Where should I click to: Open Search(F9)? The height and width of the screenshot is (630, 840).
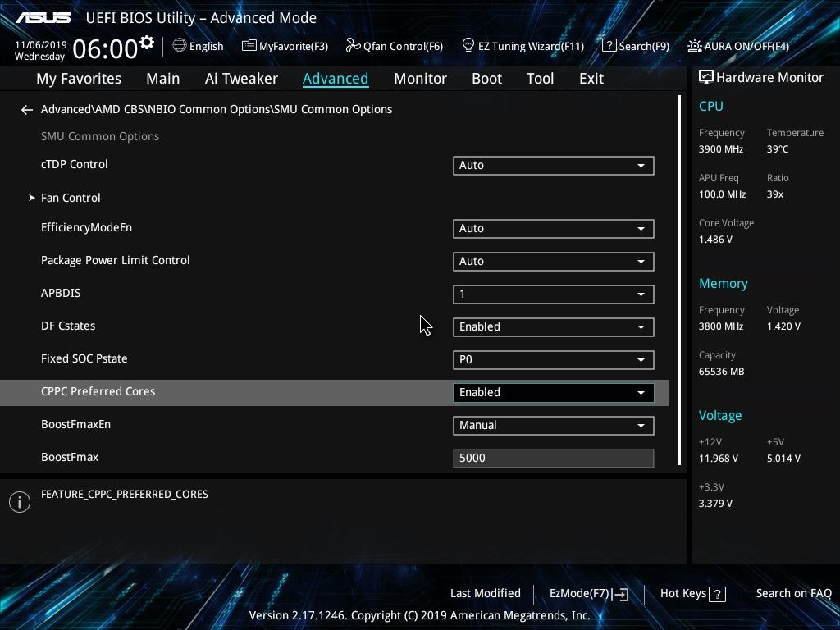coord(636,46)
